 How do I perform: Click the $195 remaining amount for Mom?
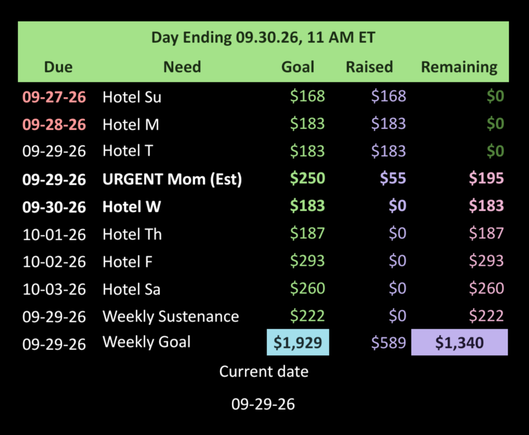[486, 178]
